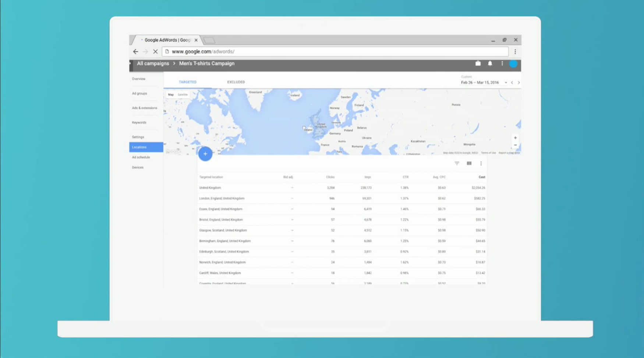Select Cardiff, Wales, United Kingdom row
The height and width of the screenshot is (358, 644).
tap(342, 273)
